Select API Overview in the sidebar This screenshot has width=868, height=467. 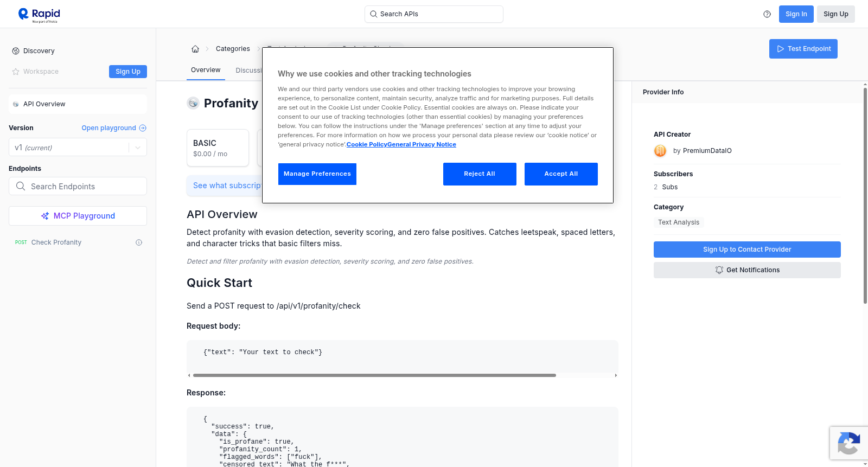(78, 104)
